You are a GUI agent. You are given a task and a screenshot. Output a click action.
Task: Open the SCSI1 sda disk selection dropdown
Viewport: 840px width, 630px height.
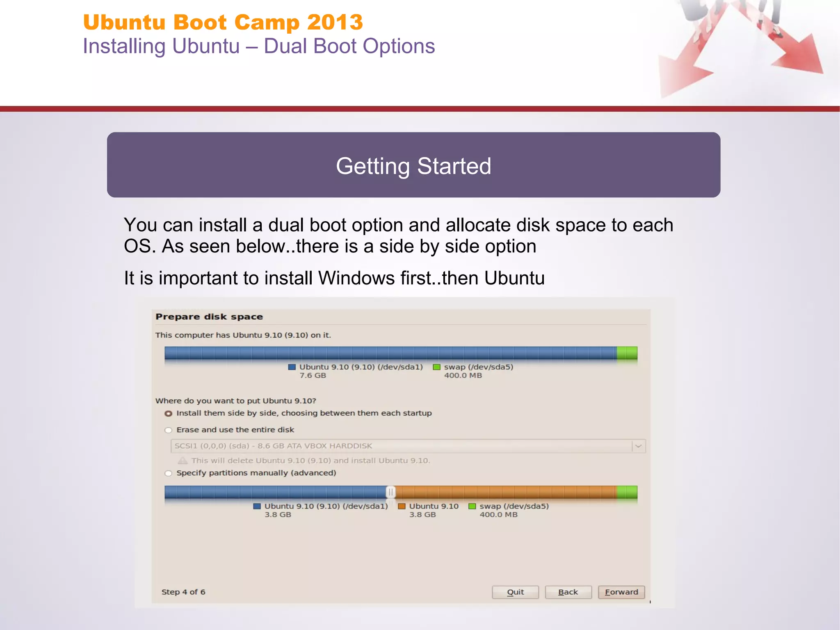click(408, 446)
